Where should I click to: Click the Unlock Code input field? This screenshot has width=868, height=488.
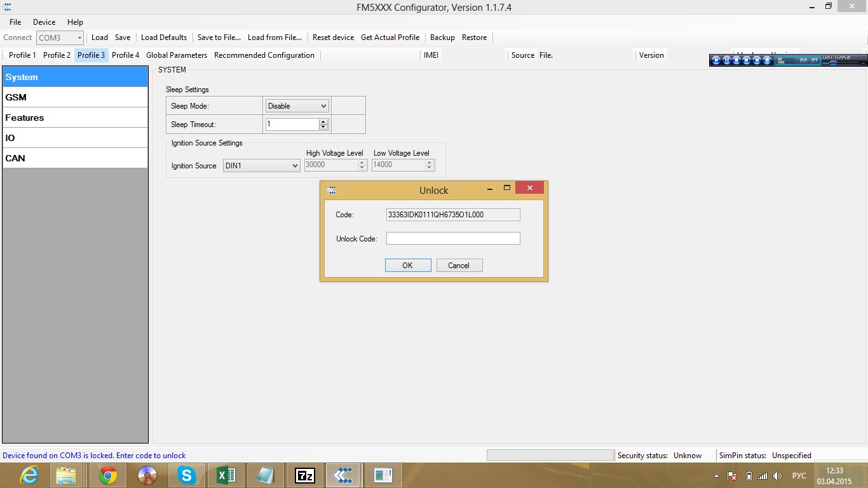pos(453,239)
